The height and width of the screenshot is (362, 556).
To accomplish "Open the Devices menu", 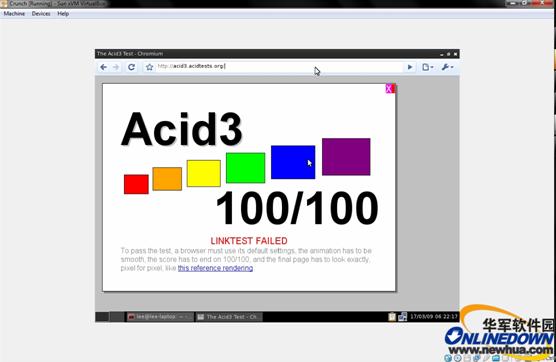I will tap(41, 13).
